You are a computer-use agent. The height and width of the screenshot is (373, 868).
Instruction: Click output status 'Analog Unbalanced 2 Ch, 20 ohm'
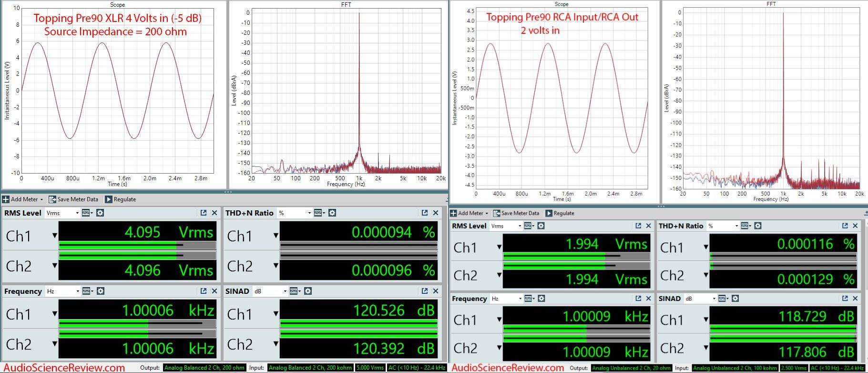pyautogui.click(x=631, y=368)
